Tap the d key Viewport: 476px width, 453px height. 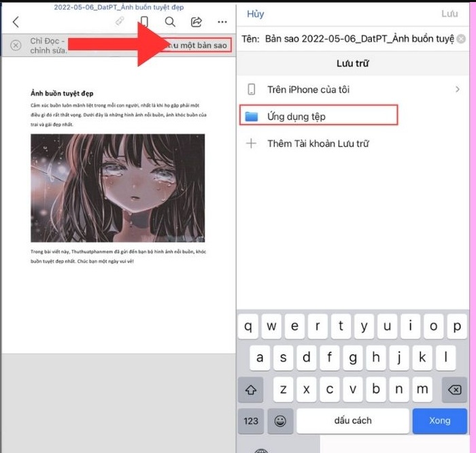306,358
